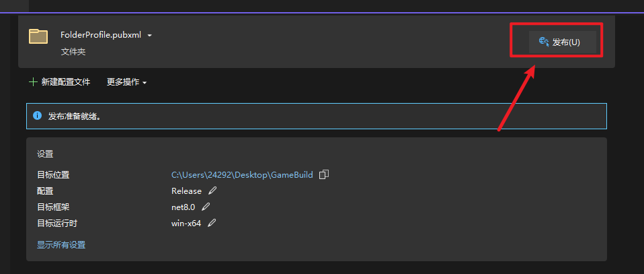Click the 设置 section heading
Viewport: 644px width, 274px height.
pyautogui.click(x=45, y=154)
